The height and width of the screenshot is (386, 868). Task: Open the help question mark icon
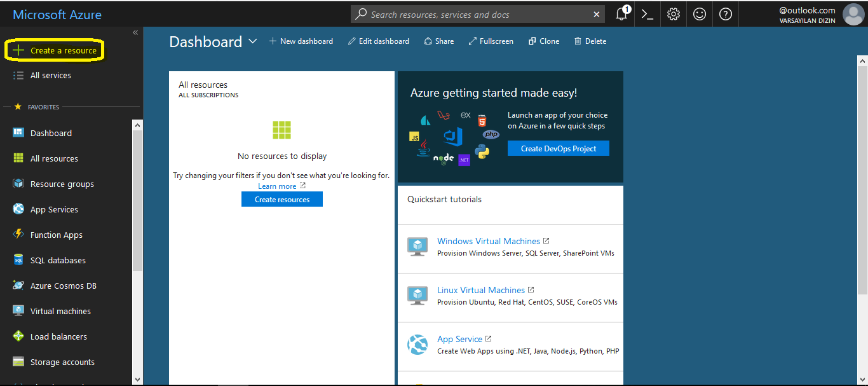[x=726, y=14]
